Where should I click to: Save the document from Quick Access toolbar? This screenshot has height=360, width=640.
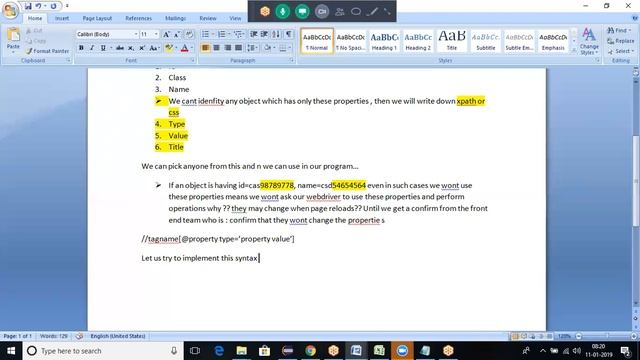point(28,6)
